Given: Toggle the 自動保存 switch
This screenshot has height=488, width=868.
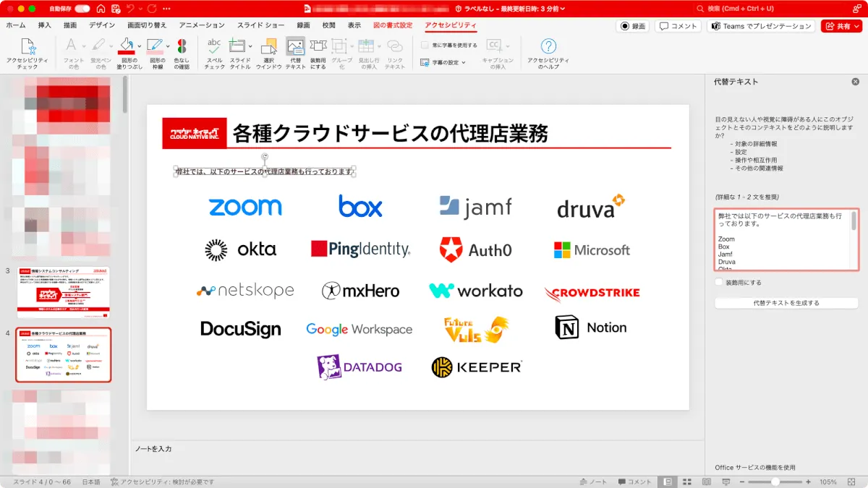Looking at the screenshot, I should tap(82, 9).
